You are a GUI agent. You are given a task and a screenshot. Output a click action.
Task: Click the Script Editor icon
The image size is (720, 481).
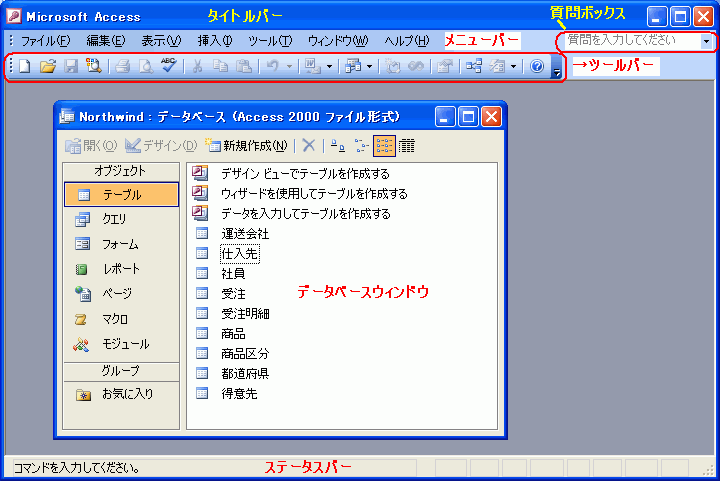[x=416, y=67]
